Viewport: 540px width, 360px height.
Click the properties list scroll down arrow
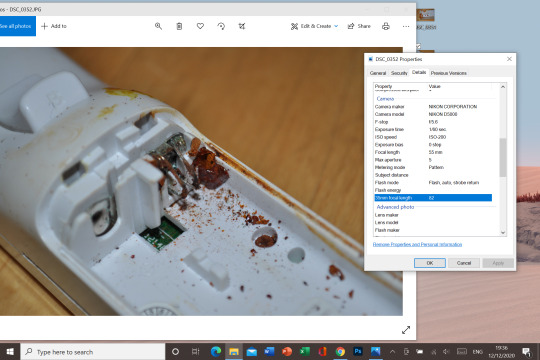[503, 233]
